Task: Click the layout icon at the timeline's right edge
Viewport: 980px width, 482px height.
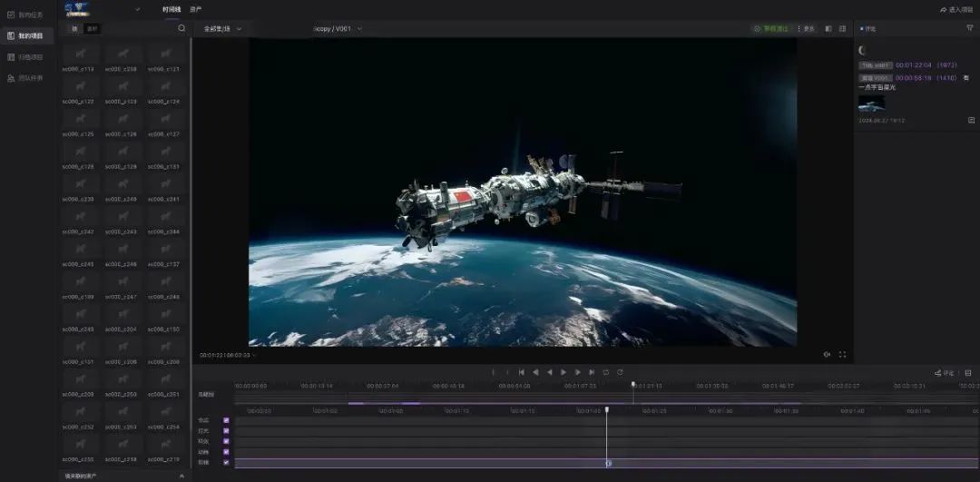Action: [x=968, y=373]
